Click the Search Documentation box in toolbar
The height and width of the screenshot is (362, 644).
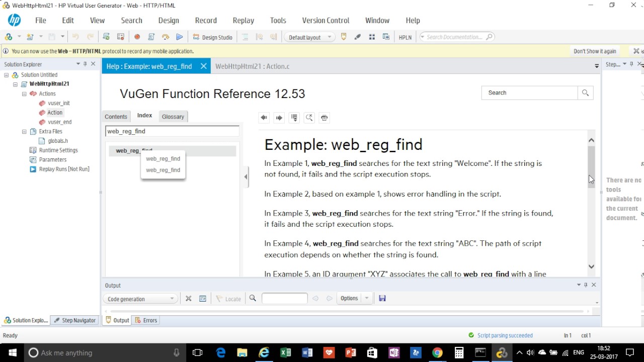point(457,37)
